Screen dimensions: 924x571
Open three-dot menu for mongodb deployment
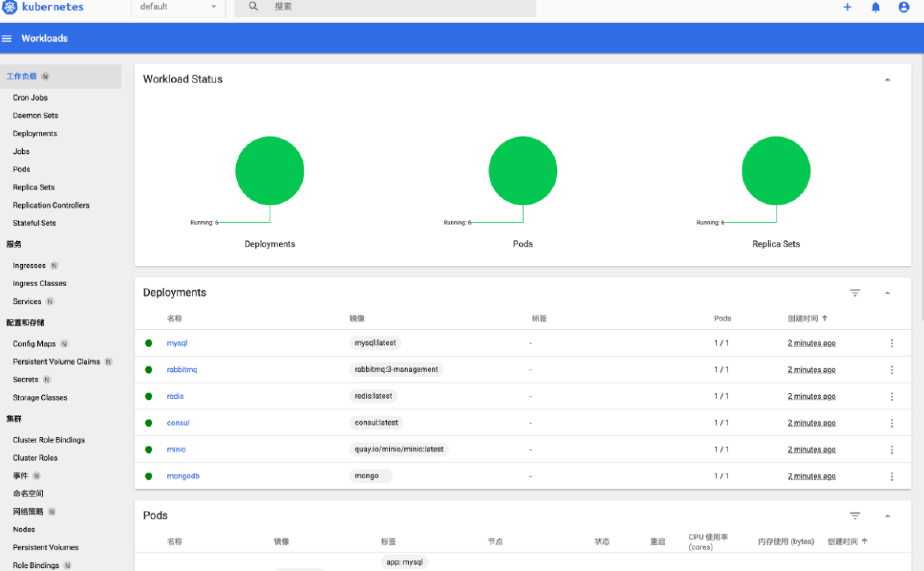pyautogui.click(x=892, y=476)
